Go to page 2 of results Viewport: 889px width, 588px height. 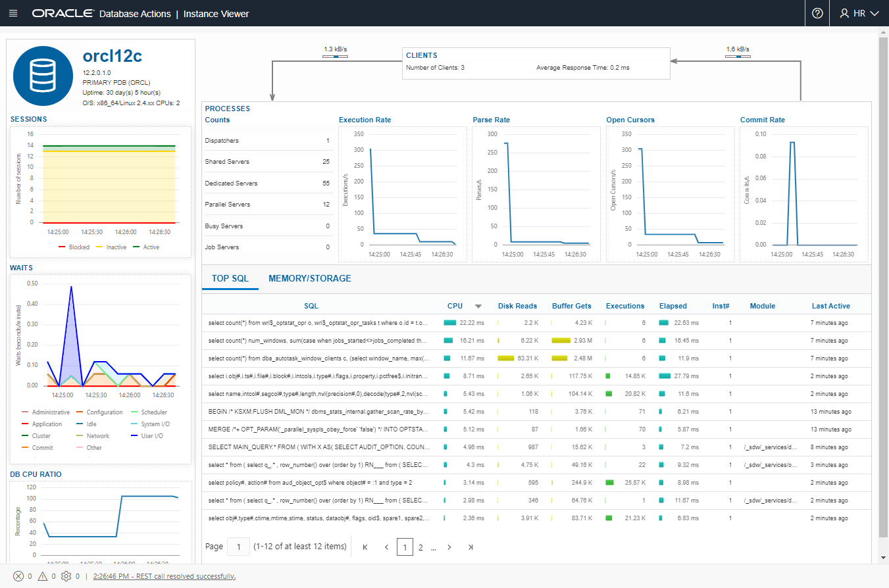[420, 547]
